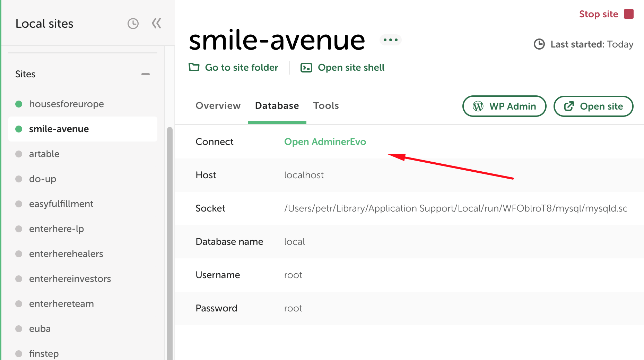
Task: Click the Stop site link
Action: [x=599, y=14]
